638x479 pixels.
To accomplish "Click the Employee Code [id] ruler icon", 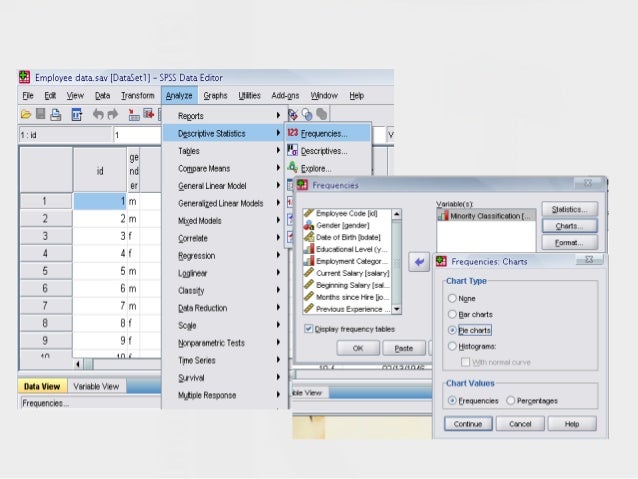I will coord(309,213).
